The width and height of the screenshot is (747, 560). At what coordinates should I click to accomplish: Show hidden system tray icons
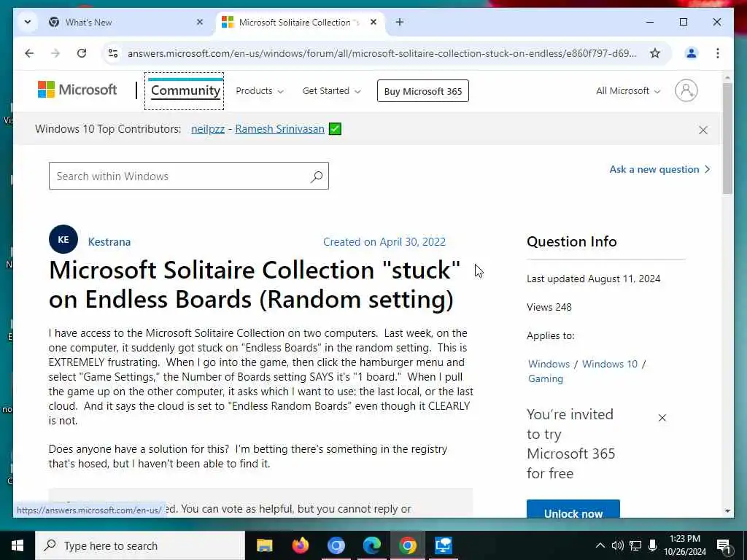click(600, 545)
